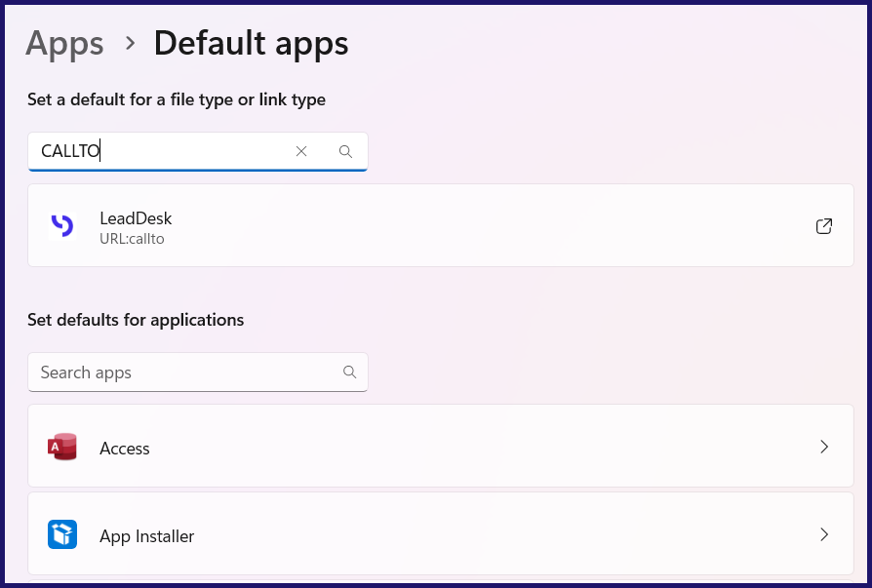Click the URL:callto label text
Viewport: 872px width, 588px height.
point(132,239)
